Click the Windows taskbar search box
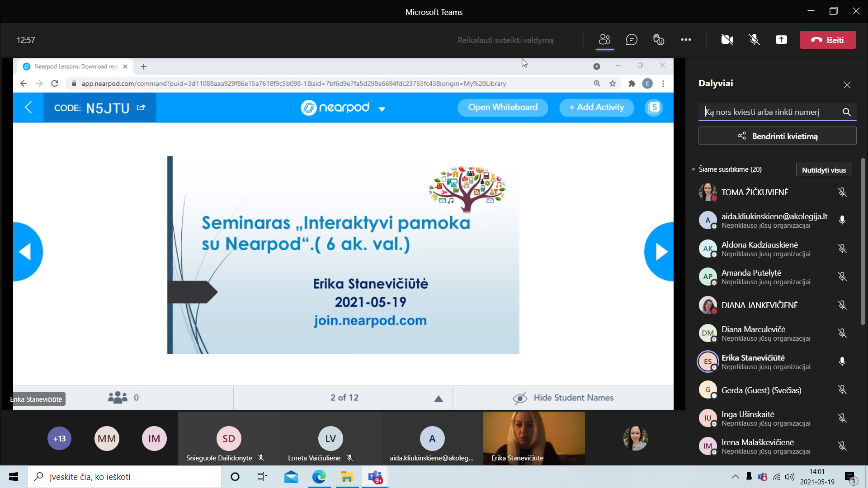The height and width of the screenshot is (488, 868). pyautogui.click(x=124, y=477)
